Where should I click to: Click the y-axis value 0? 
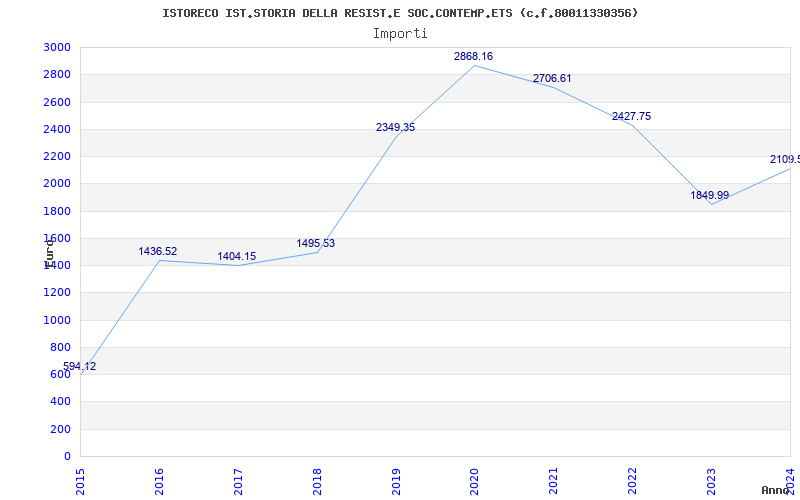(67, 457)
